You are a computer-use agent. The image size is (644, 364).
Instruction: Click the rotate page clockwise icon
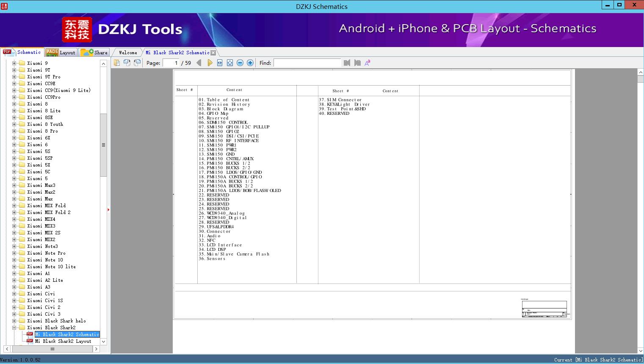(137, 63)
